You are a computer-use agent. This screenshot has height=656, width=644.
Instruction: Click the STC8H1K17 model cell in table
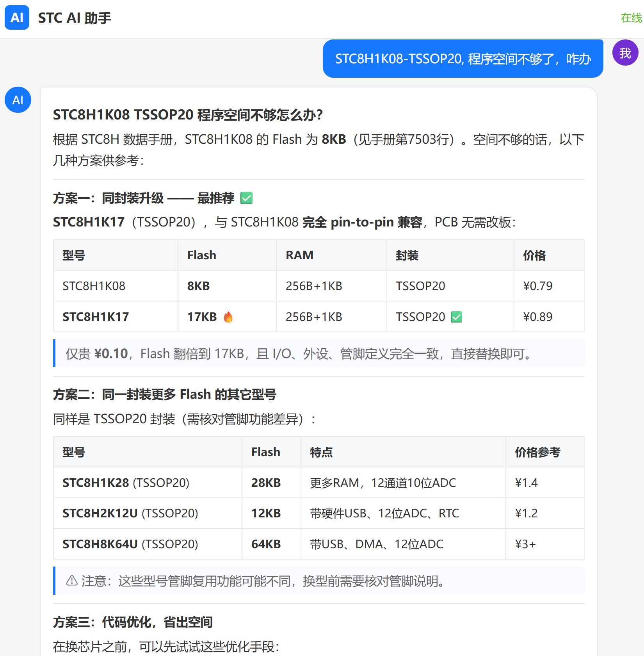[x=116, y=317]
